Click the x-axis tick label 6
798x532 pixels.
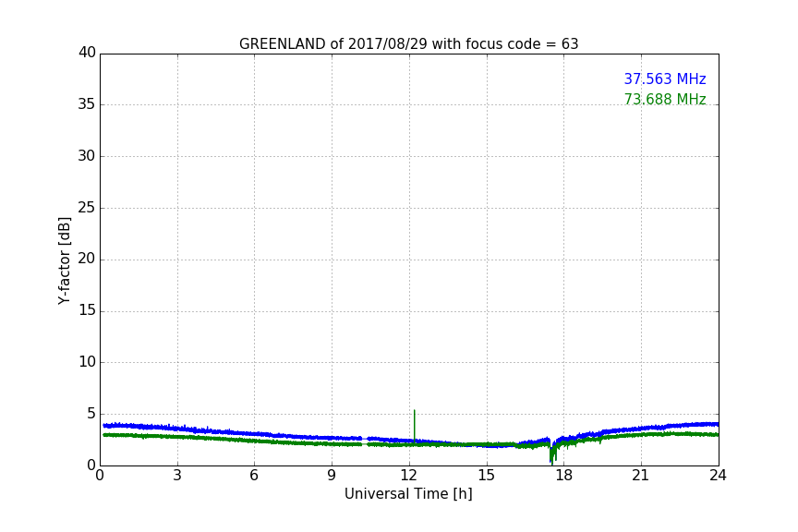click(255, 476)
